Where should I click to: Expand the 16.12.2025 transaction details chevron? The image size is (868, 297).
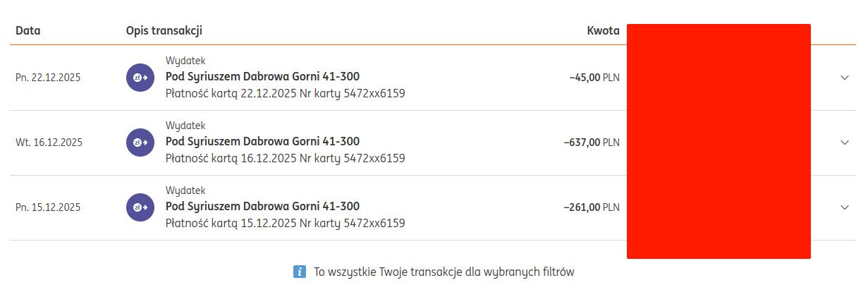click(x=845, y=143)
